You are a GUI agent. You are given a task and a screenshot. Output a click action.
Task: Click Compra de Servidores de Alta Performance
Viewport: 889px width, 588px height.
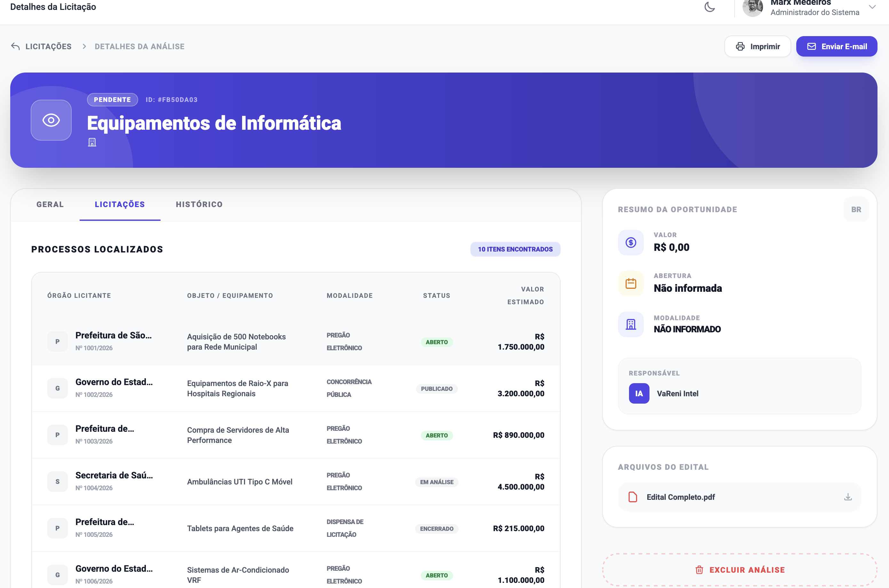coord(238,435)
